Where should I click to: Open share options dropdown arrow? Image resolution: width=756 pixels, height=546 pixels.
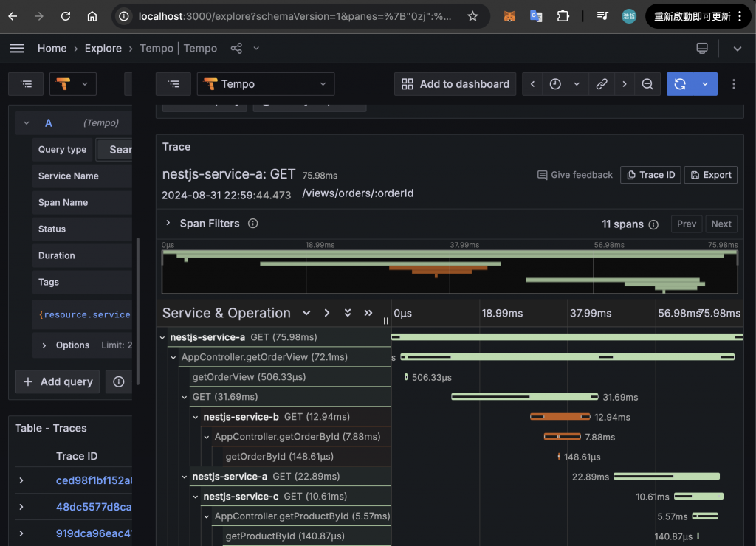tap(256, 48)
